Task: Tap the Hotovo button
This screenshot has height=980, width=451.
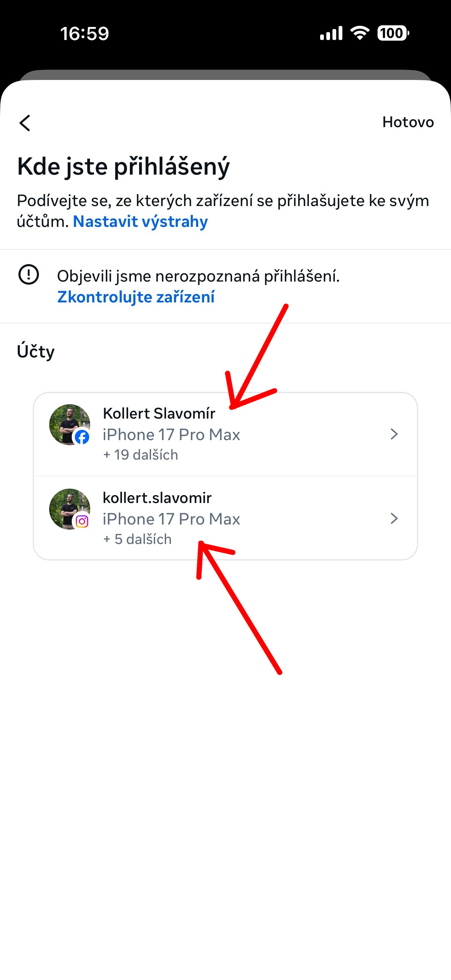Action: coord(408,122)
